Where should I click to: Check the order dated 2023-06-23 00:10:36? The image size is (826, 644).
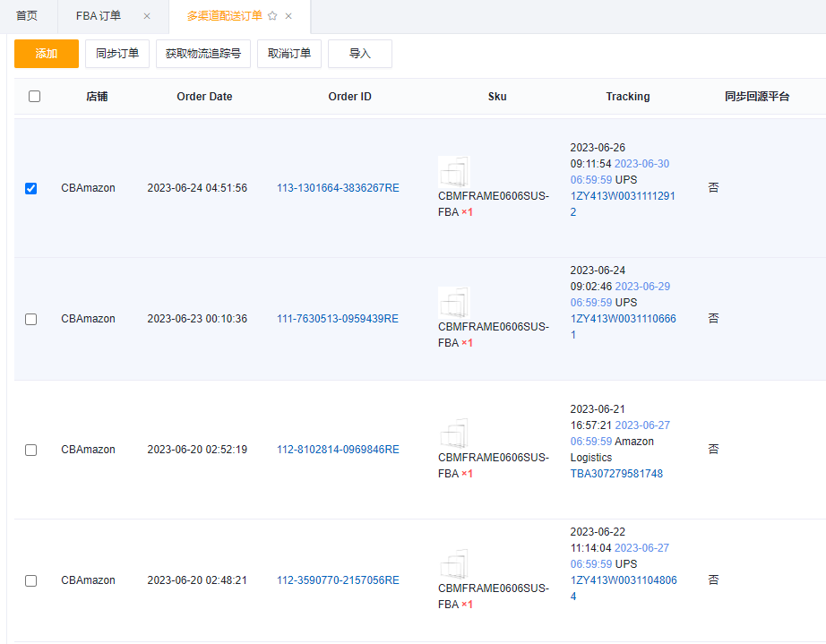tap(31, 319)
